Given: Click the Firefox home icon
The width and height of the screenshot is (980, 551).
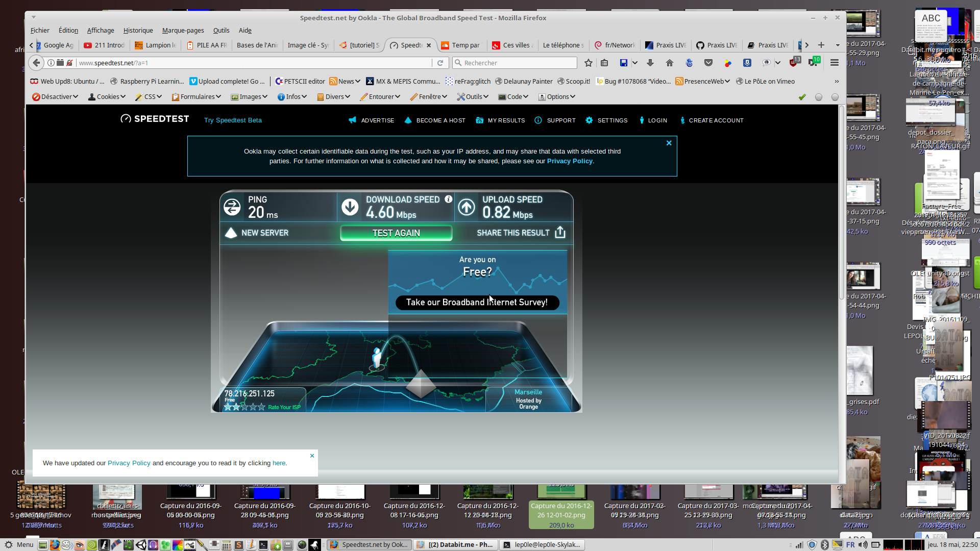Looking at the screenshot, I should pyautogui.click(x=670, y=63).
